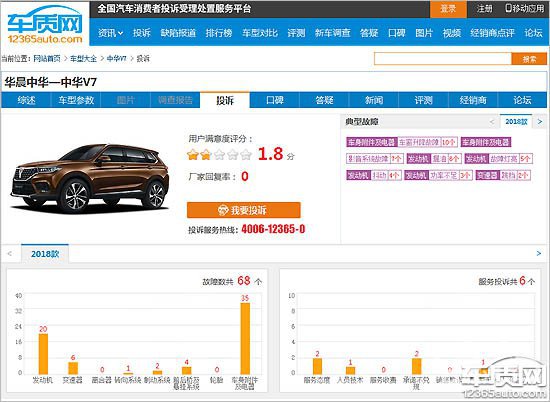The image size is (550, 402).
Task: Select the active 投诉 tab
Action: point(225,100)
